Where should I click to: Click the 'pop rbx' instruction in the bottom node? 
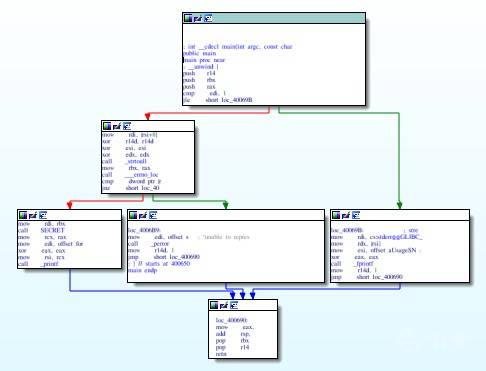point(232,341)
